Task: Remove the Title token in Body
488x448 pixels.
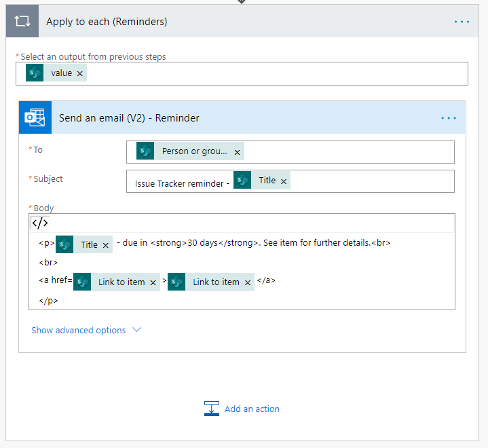Action: click(x=106, y=245)
